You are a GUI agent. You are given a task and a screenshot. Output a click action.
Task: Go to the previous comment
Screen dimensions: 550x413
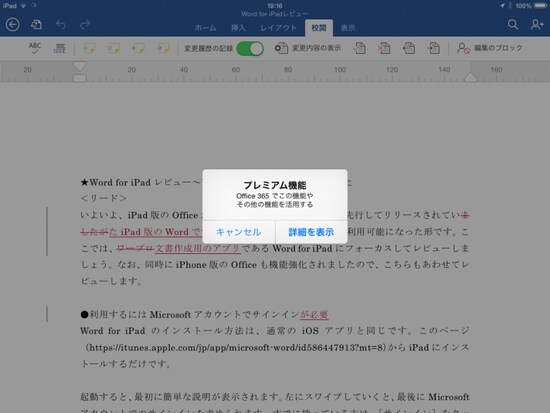tap(138, 48)
